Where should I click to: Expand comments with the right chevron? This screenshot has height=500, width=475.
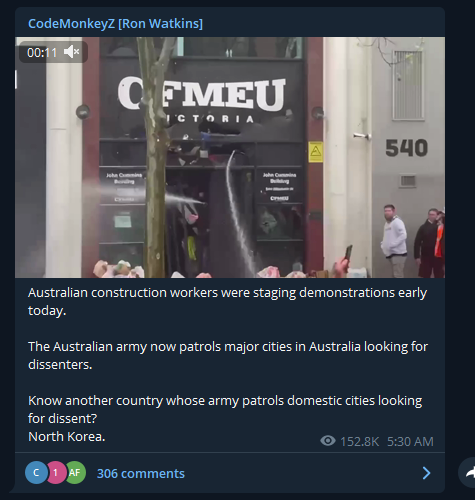point(426,473)
